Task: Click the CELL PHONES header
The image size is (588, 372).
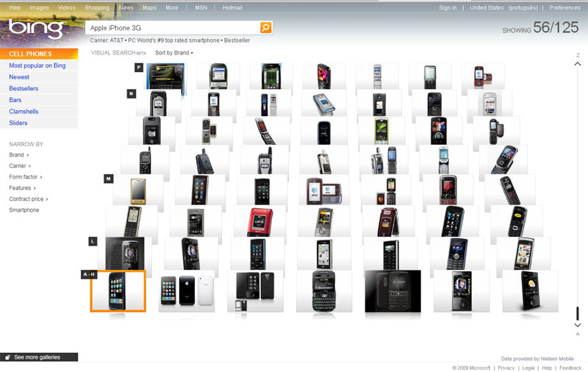Action: click(x=39, y=54)
